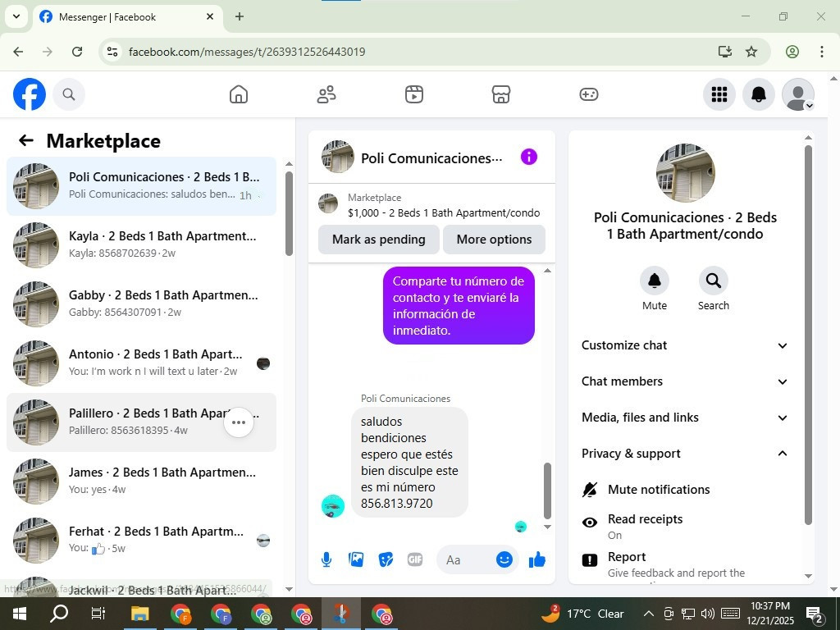Open Gabby conversation in list
The width and height of the screenshot is (840, 630).
coord(141,304)
